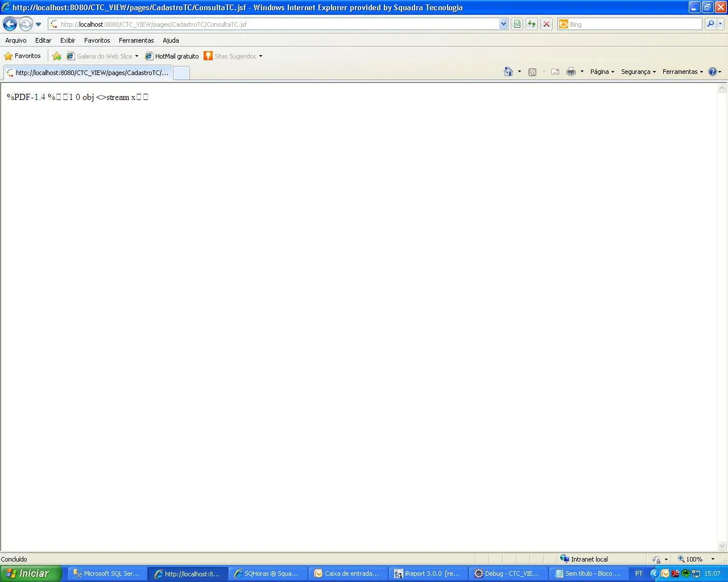
Task: Open the HotMail gratuito favorite link
Action: [x=172, y=56]
